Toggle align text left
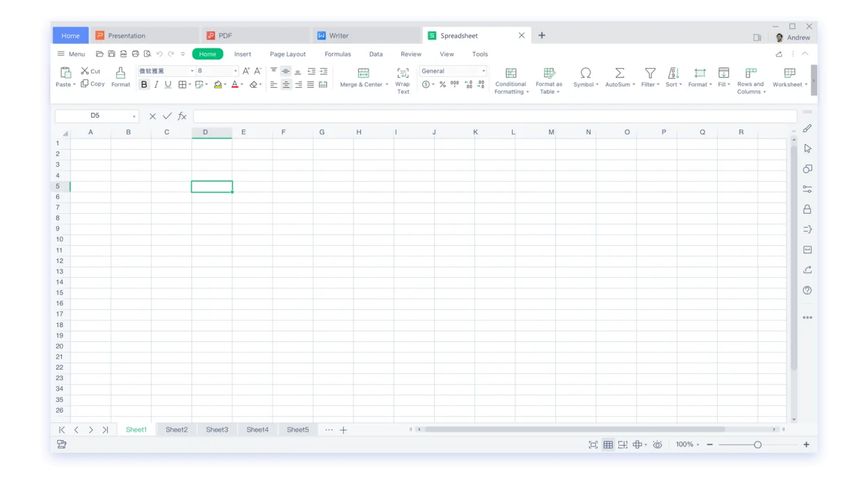This screenshot has height=481, width=868. 273,84
